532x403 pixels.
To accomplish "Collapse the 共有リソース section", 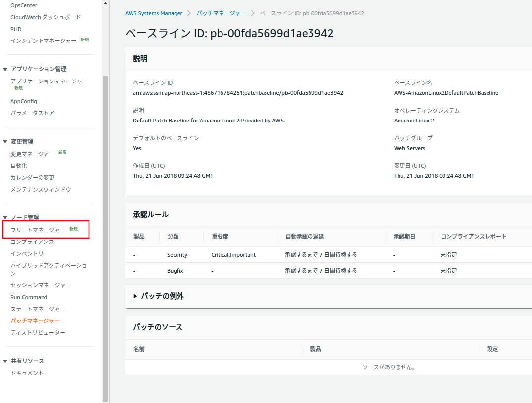I will click(5, 361).
